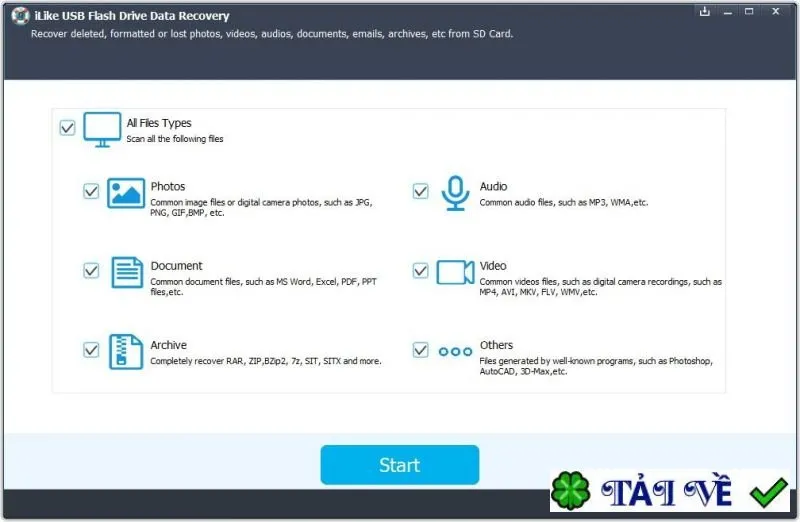Screen dimensions: 800x522
Task: Click the "Audio" label text
Action: tap(493, 186)
